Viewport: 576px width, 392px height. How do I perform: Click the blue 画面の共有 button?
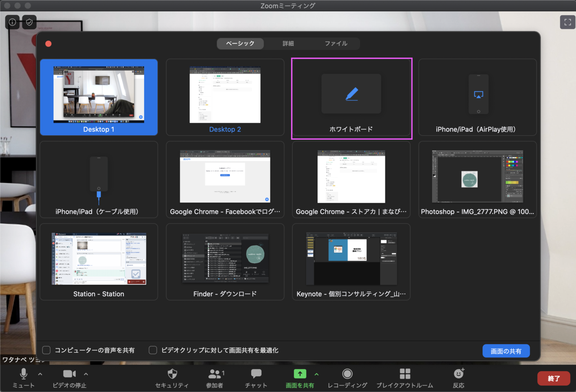[506, 351]
